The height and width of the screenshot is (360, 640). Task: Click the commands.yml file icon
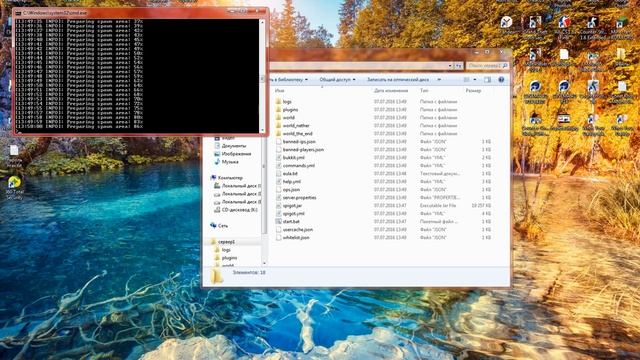point(278,165)
